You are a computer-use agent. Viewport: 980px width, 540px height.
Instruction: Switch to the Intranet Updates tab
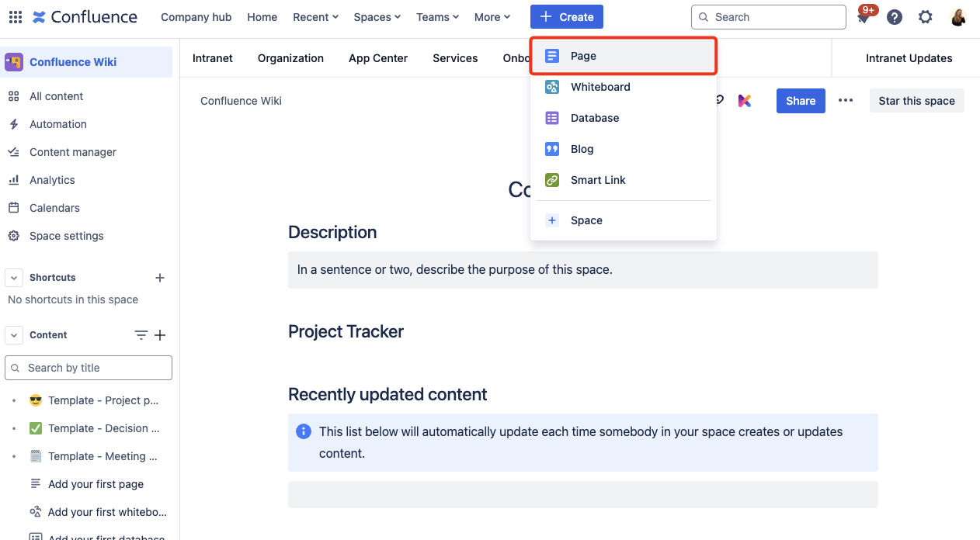pos(909,57)
